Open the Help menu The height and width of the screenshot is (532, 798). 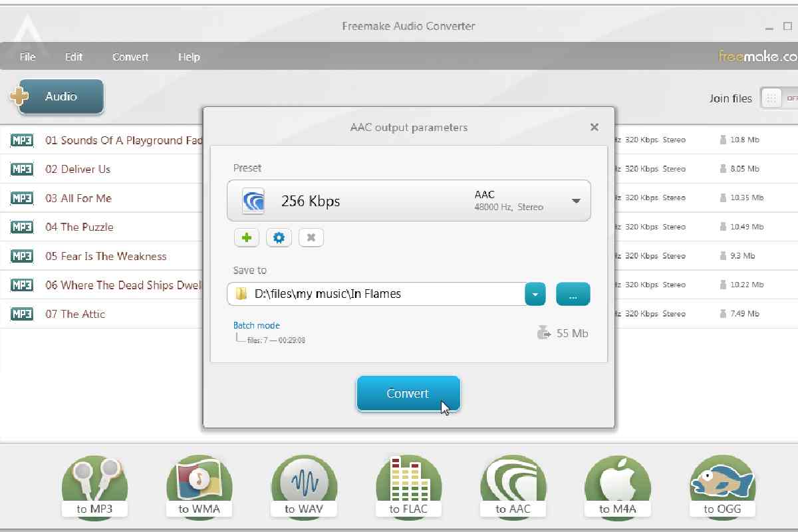point(189,57)
